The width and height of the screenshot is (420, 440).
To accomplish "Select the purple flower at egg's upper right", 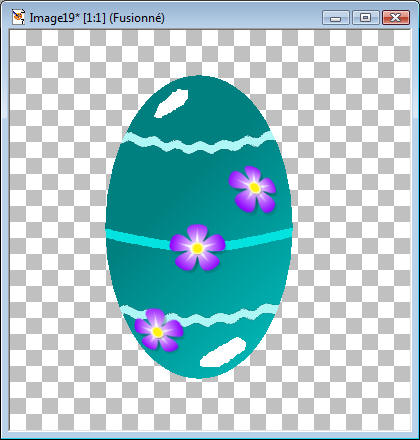I will tap(252, 189).
